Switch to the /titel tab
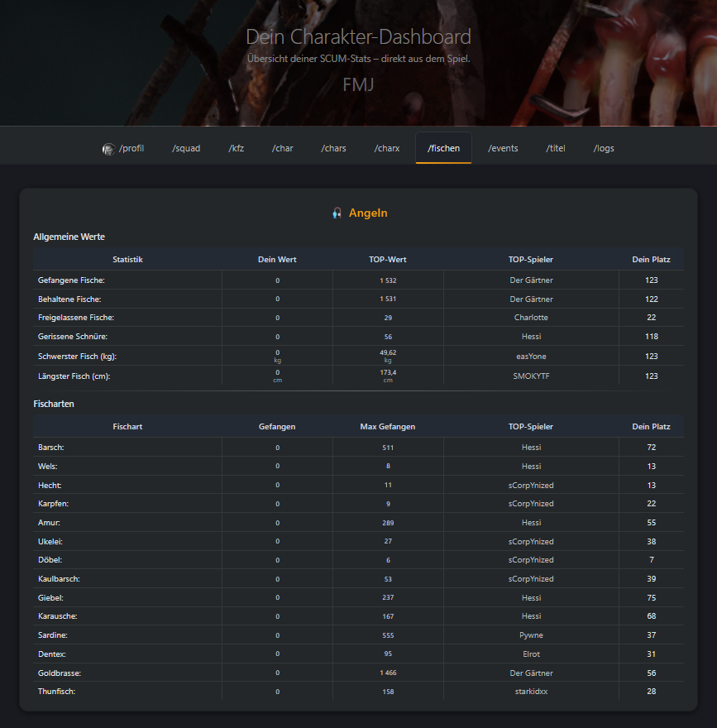Viewport: 717px width, 728px height. point(555,148)
